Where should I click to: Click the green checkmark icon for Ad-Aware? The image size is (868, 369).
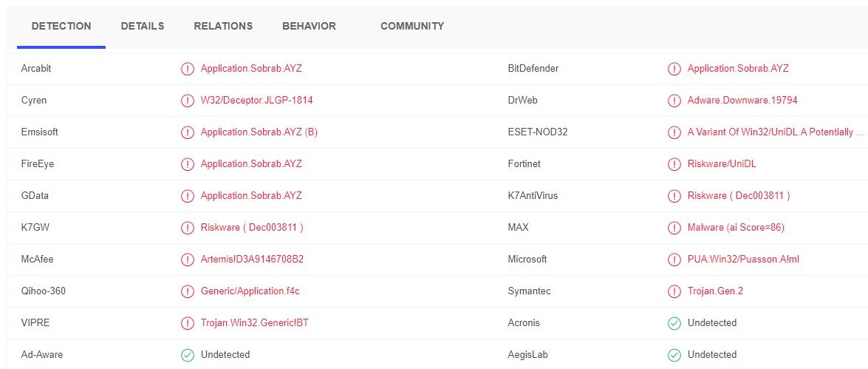click(x=188, y=355)
